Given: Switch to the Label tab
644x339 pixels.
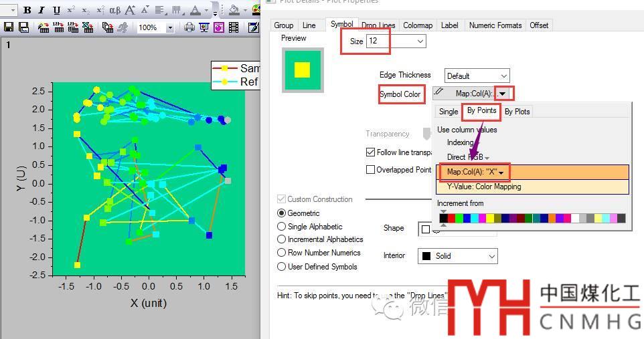Looking at the screenshot, I should 449,25.
